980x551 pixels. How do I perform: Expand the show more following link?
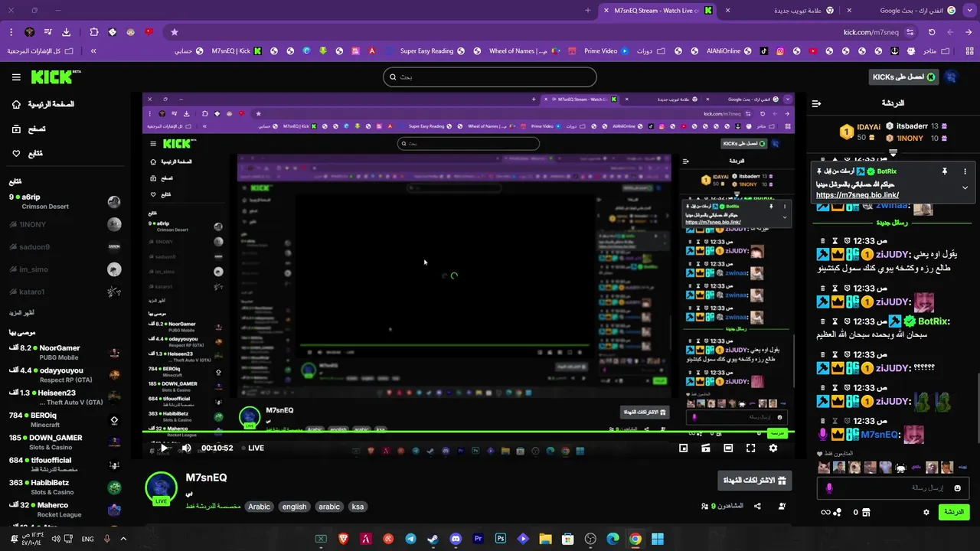(21, 313)
